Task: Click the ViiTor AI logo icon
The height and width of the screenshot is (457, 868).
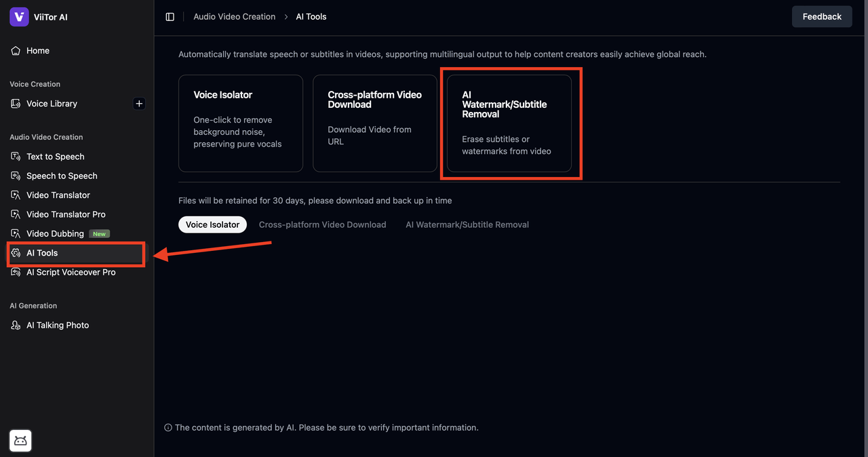Action: click(x=19, y=17)
